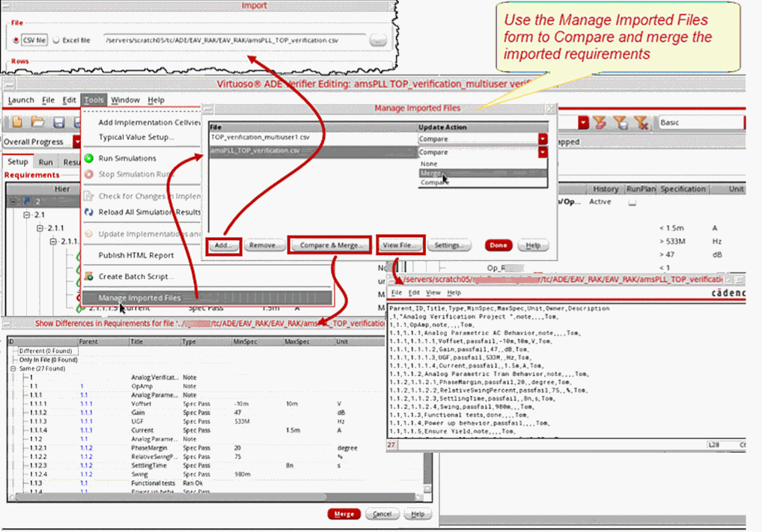The width and height of the screenshot is (762, 532).
Task: Click the Compare & Merge... button
Action: click(x=330, y=245)
